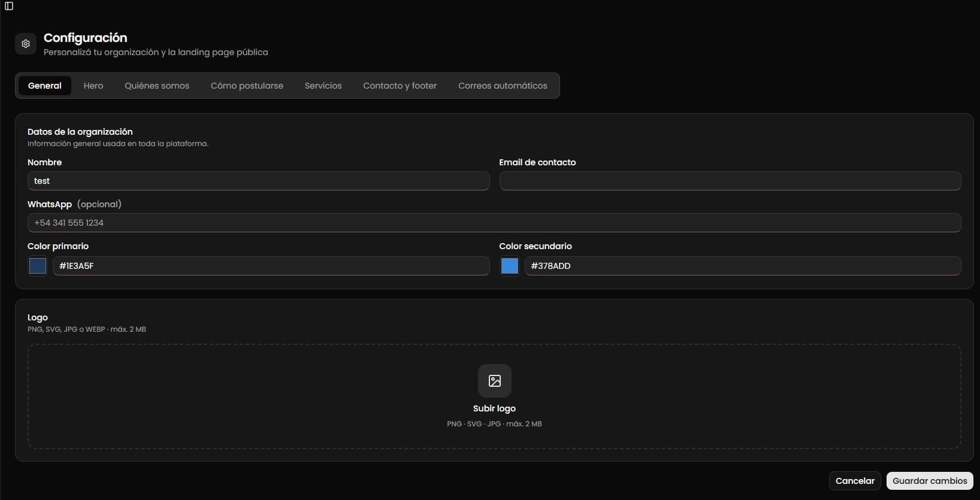Screen dimensions: 980x500
Task: Click the Nombre label
Action: click(44, 162)
